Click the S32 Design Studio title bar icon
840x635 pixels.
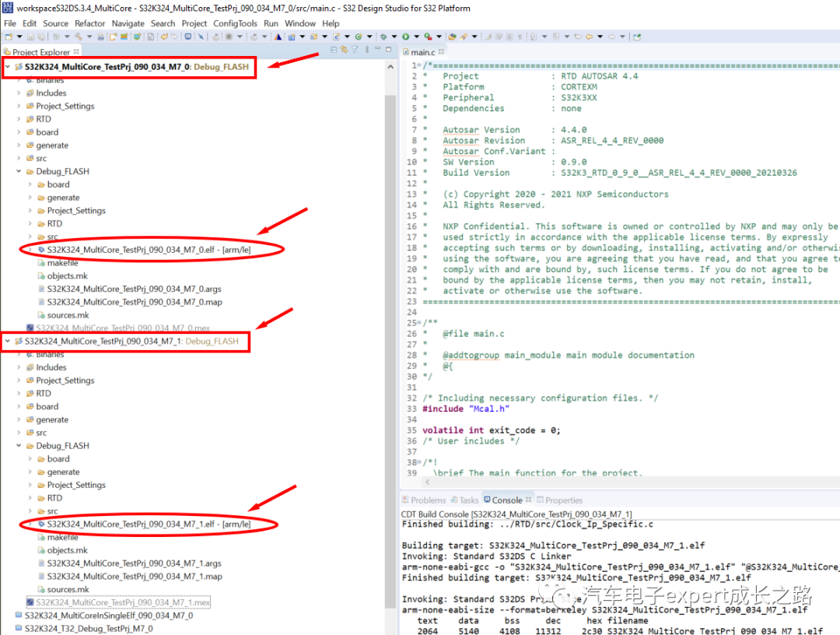click(8, 8)
